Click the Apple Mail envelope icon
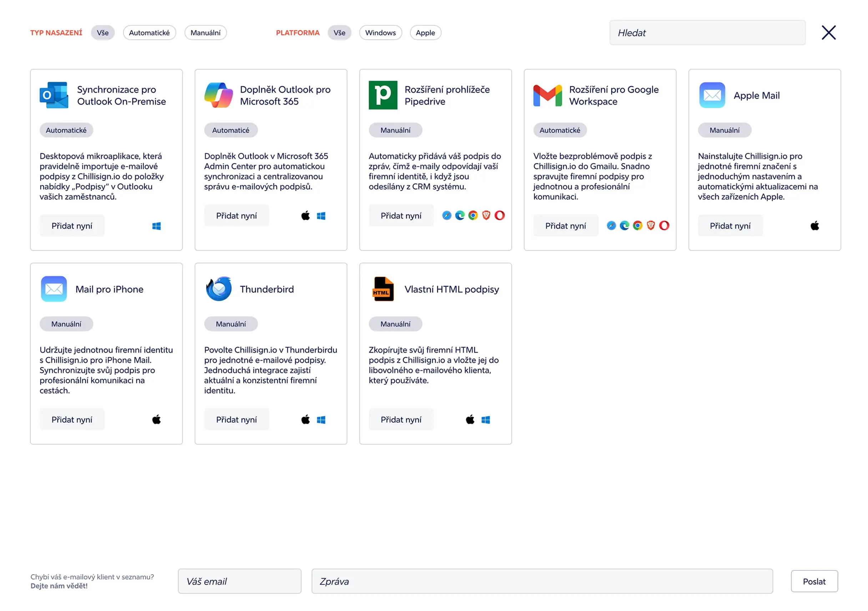The height and width of the screenshot is (611, 868). pos(712,95)
